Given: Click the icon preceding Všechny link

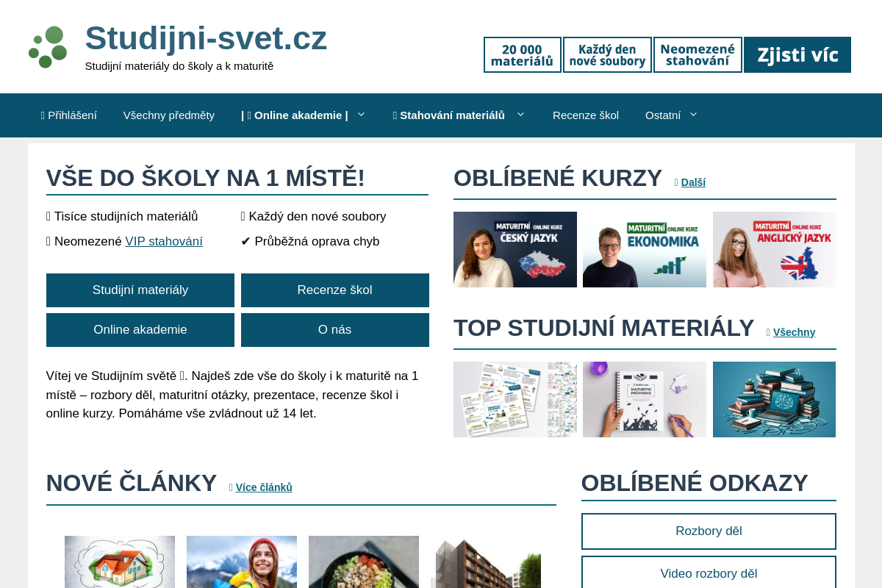Looking at the screenshot, I should [767, 332].
